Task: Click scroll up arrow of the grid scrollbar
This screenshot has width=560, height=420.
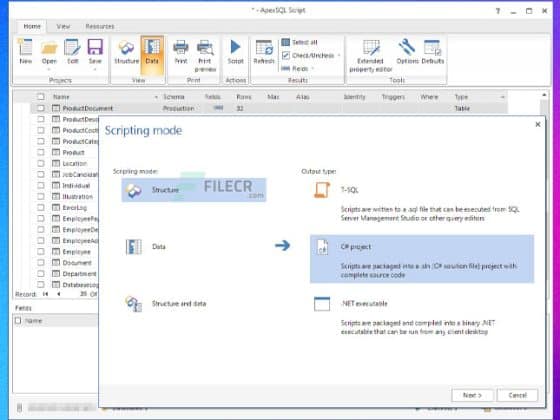Action: pos(544,95)
